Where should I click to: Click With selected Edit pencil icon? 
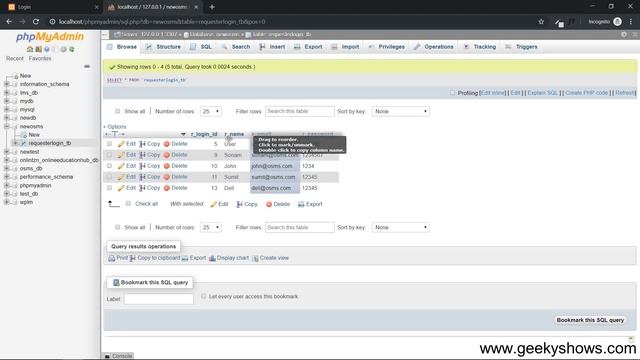tap(213, 204)
